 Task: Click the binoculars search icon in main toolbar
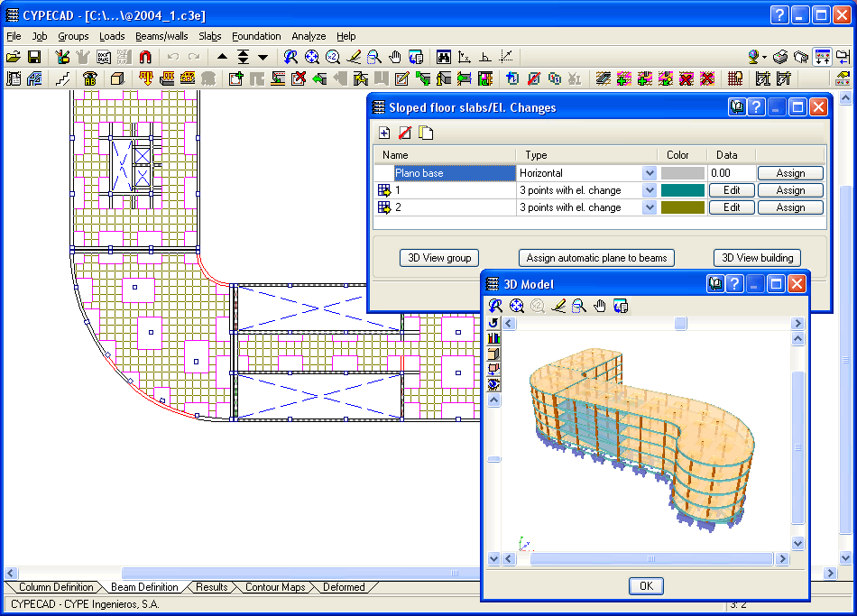(x=444, y=57)
